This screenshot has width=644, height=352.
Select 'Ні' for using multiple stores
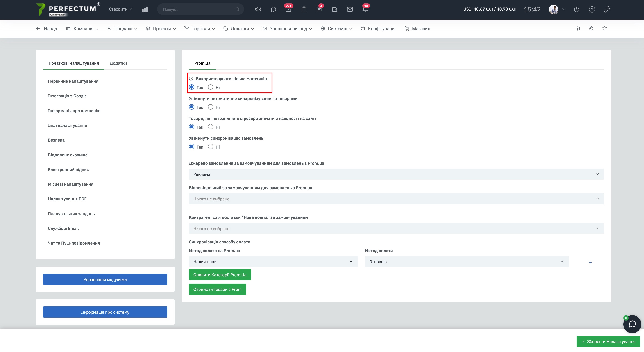[211, 87]
